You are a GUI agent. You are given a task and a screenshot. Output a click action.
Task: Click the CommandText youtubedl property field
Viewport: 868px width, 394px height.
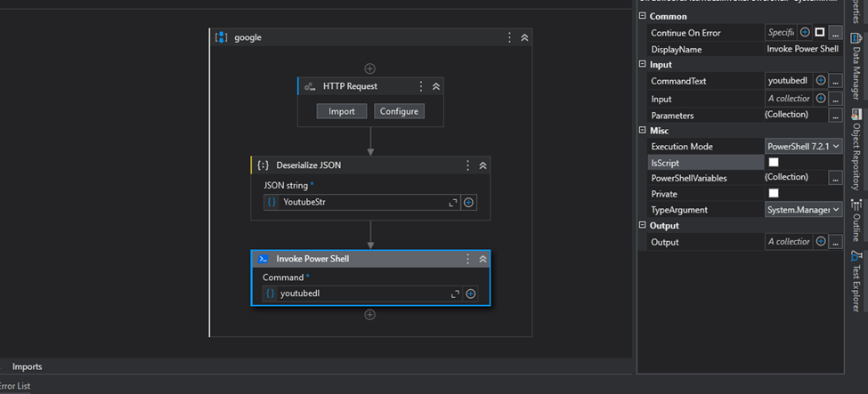789,81
